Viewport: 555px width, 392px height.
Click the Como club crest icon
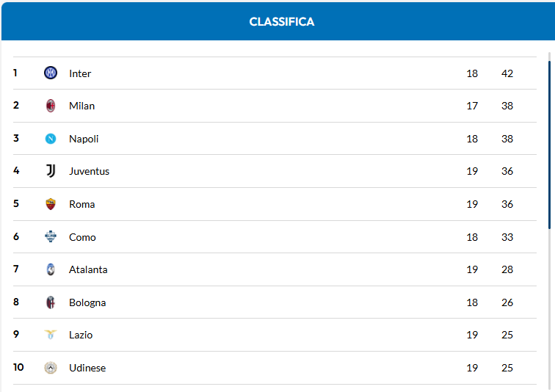51,236
